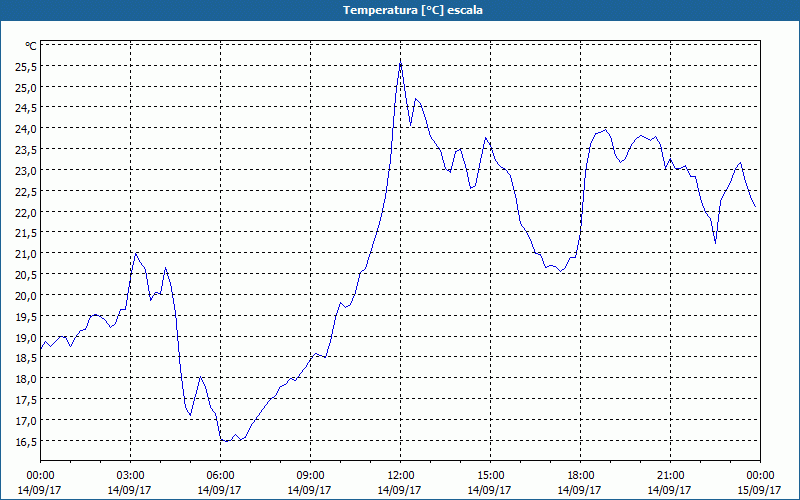Click the "21,5" y-axis value

[x=26, y=233]
